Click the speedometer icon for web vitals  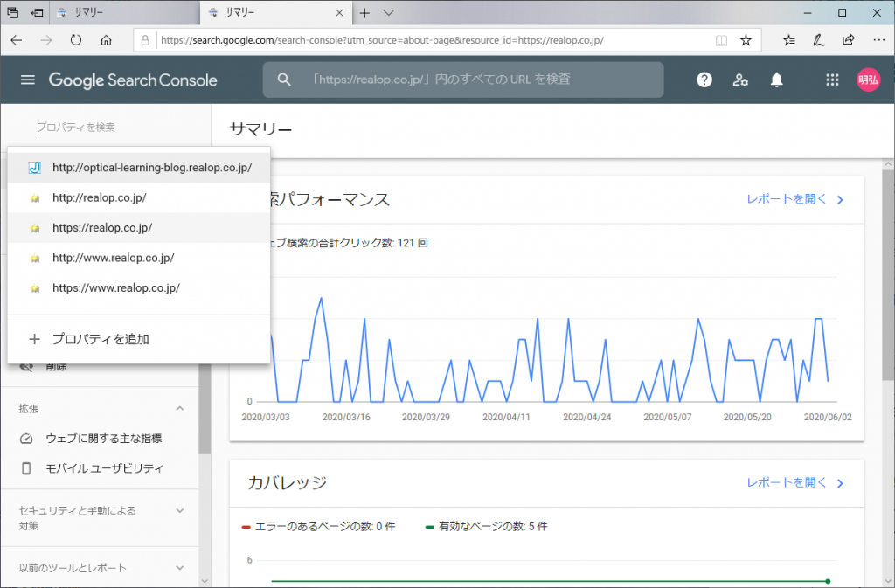tap(26, 439)
